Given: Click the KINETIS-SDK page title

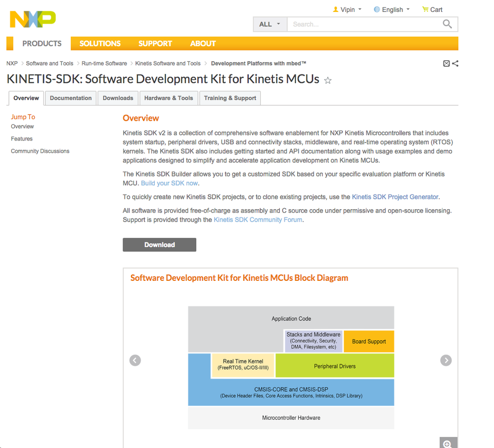Looking at the screenshot, I should 163,79.
